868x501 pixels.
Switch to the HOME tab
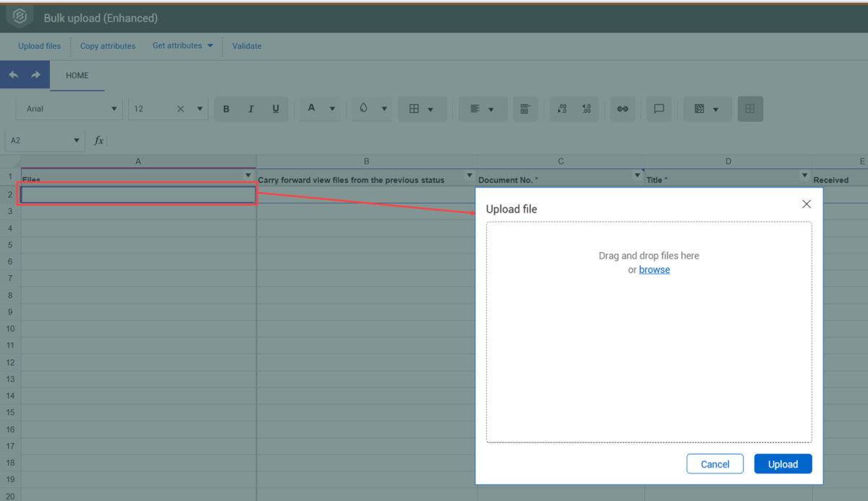(x=77, y=75)
